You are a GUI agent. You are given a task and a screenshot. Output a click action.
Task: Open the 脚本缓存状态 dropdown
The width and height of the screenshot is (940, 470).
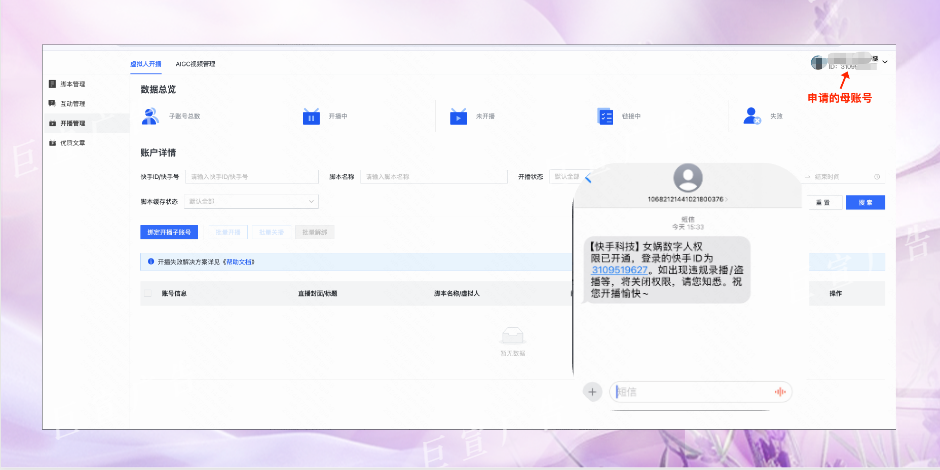[x=252, y=201]
